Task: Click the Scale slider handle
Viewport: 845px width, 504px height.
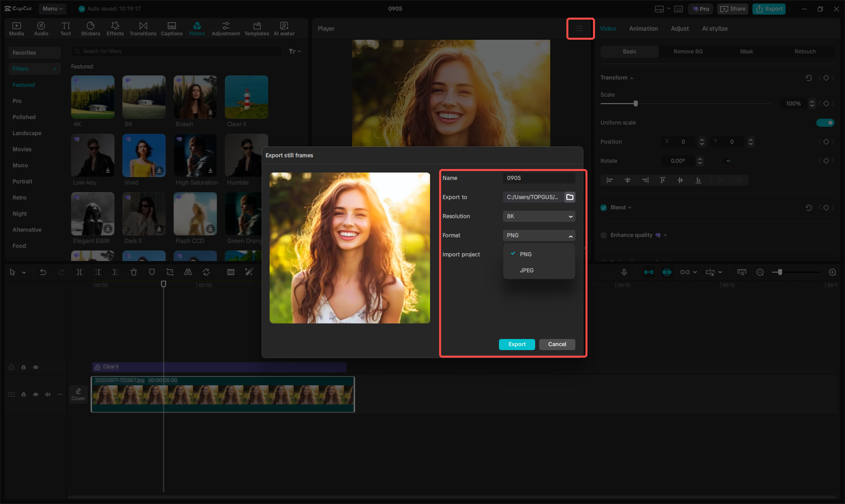Action: click(635, 103)
